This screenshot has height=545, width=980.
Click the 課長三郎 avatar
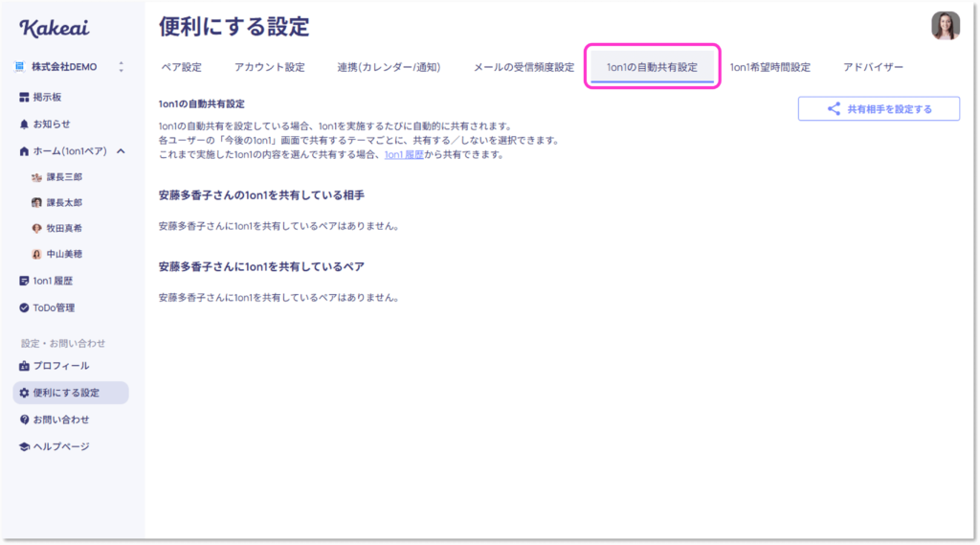[36, 177]
